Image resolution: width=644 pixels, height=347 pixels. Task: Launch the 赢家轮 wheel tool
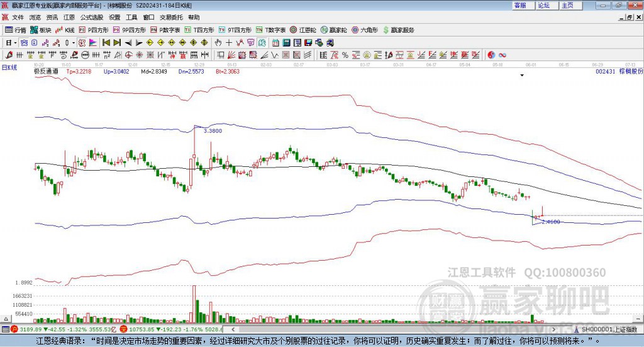click(x=334, y=30)
